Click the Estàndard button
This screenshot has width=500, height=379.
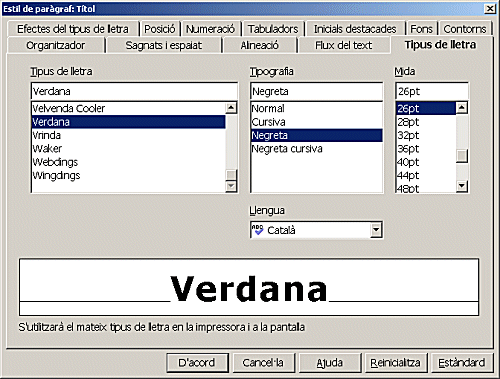[x=462, y=363]
